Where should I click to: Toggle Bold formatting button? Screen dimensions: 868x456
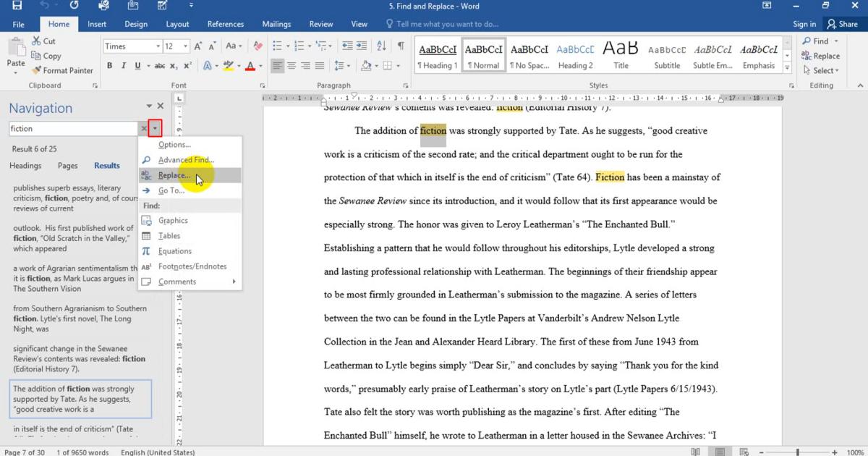tap(110, 66)
